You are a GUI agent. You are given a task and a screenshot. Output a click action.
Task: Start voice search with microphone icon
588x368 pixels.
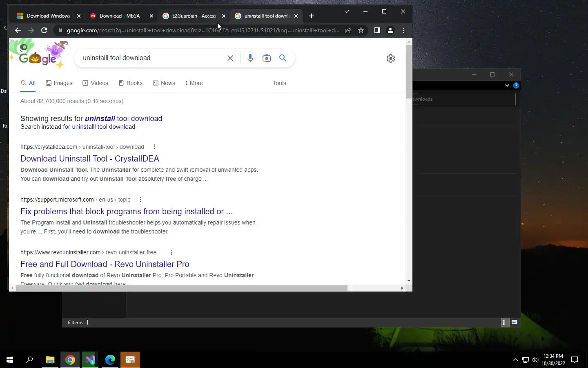[250, 58]
